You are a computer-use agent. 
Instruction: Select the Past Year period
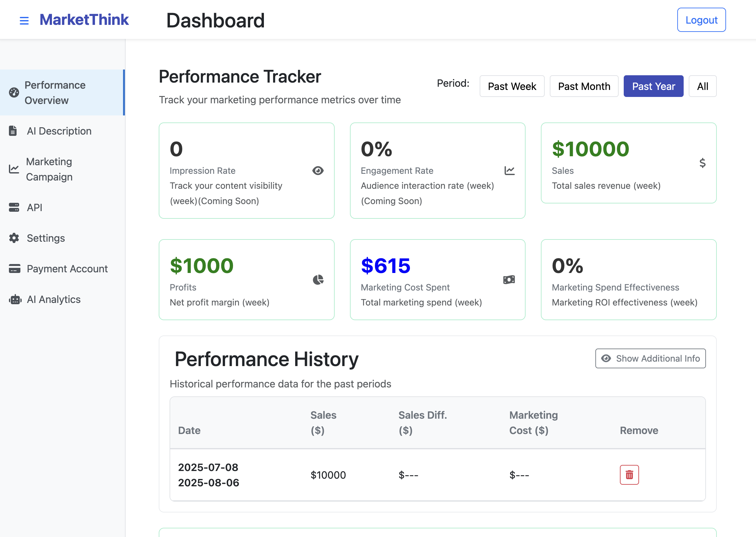[653, 86]
